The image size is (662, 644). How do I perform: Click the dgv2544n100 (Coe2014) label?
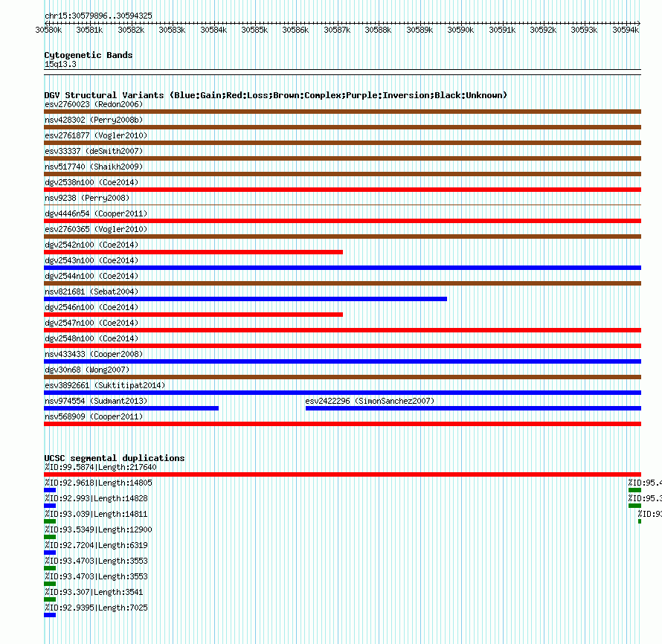click(x=91, y=276)
